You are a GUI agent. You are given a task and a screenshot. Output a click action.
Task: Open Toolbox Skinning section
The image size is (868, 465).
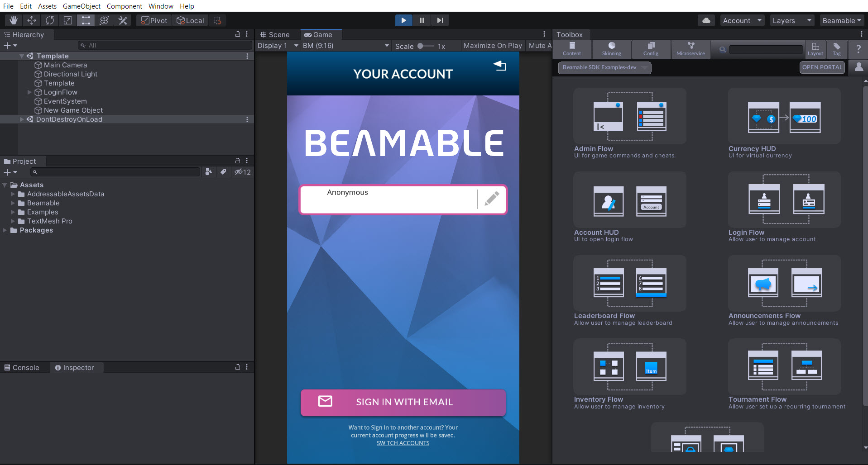click(612, 49)
